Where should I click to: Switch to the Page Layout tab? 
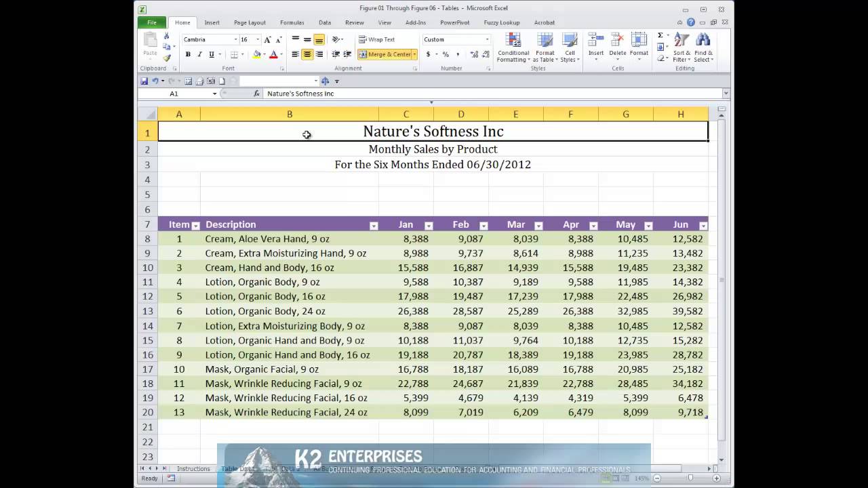pos(250,22)
